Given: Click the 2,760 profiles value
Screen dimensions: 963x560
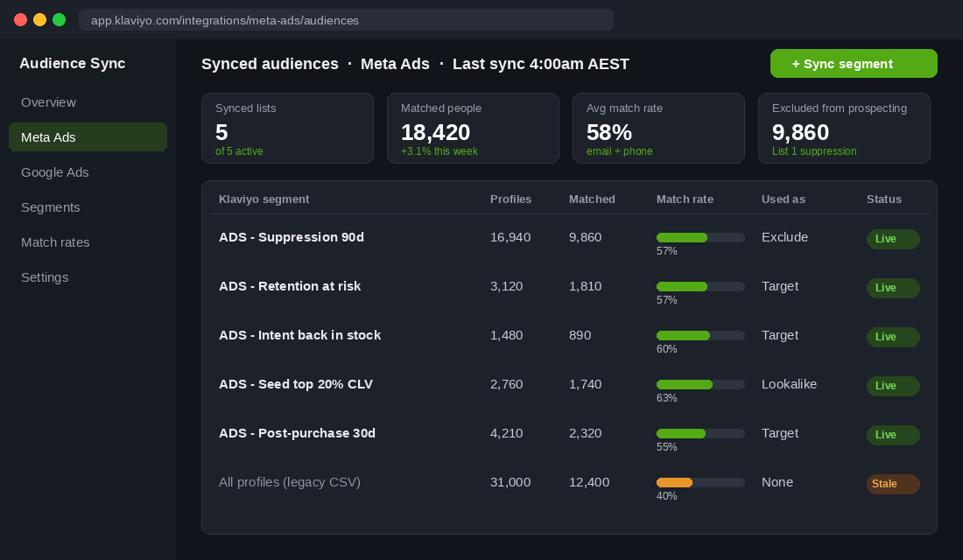Looking at the screenshot, I should (x=506, y=384).
